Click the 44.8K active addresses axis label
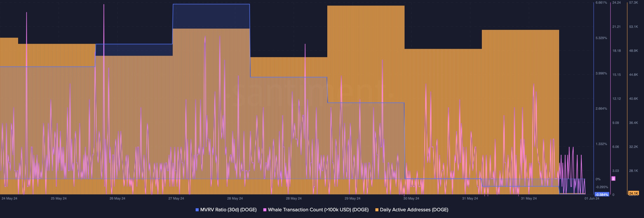Viewport: 644px width, 218px height. (633, 75)
